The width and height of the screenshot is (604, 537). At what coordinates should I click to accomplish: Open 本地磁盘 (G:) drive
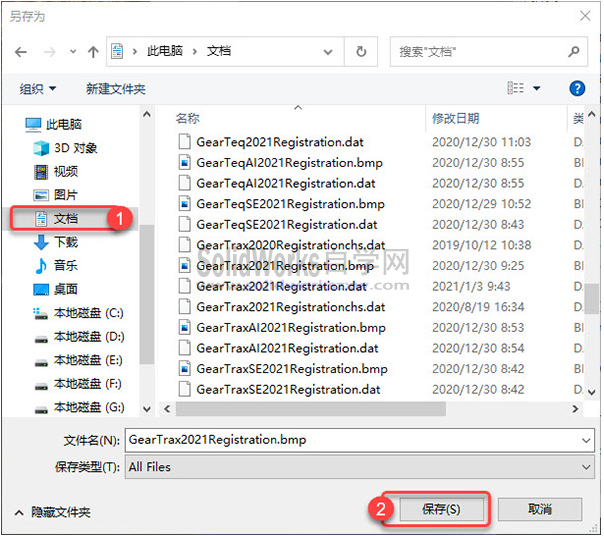click(79, 407)
